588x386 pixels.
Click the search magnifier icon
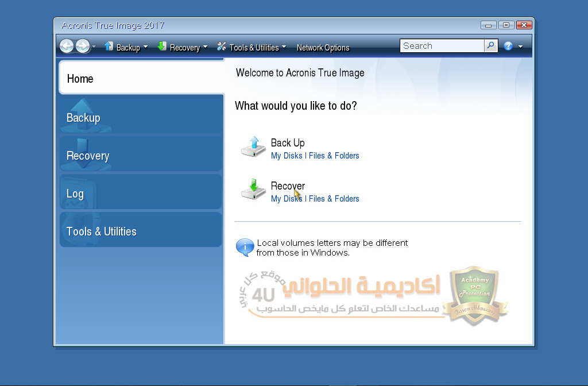tap(491, 46)
